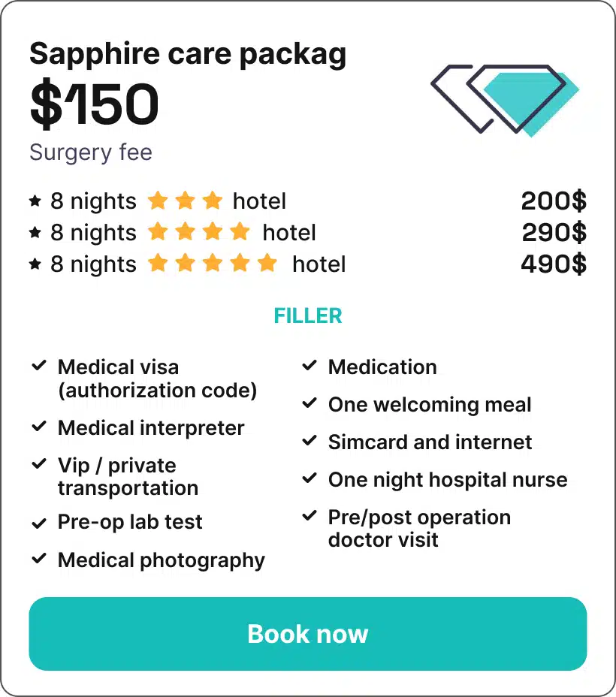Click the checkmark beside One night hospital nurse
616x697 pixels.
pos(310,478)
